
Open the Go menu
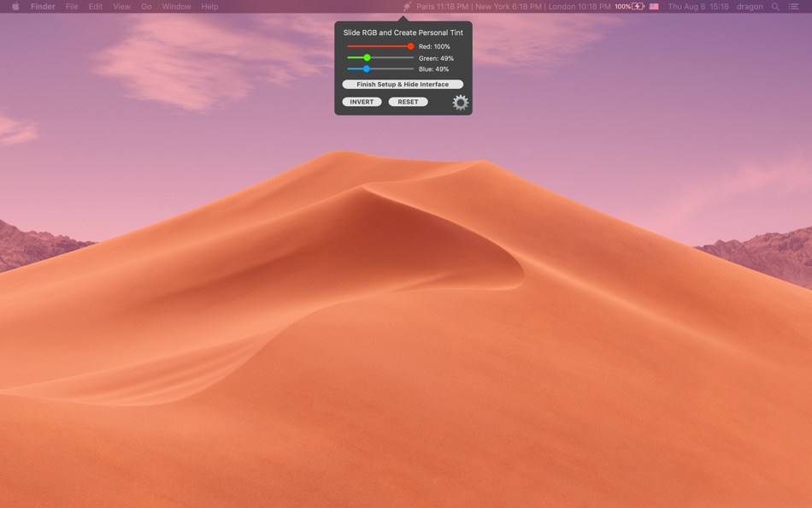tap(146, 7)
